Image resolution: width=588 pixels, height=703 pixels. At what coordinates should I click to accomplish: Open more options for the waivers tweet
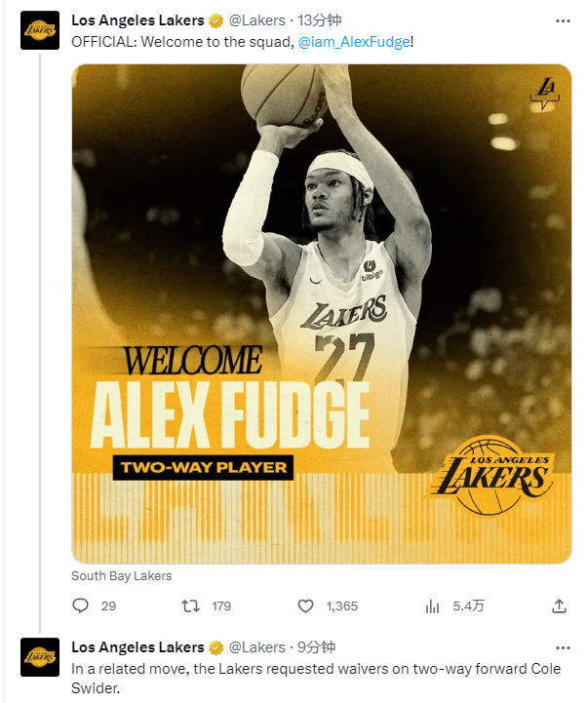pyautogui.click(x=563, y=646)
